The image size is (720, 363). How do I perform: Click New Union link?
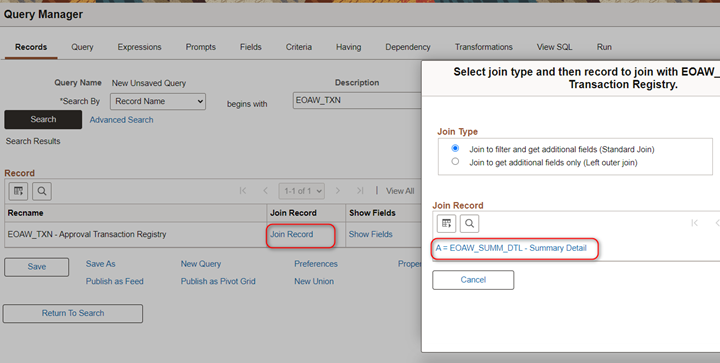coord(314,281)
